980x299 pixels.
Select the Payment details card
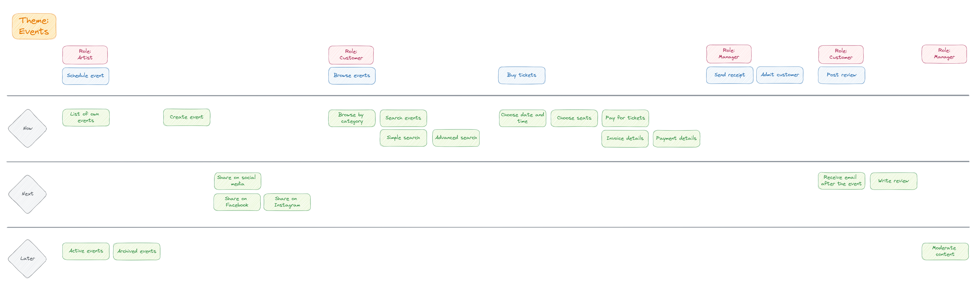click(x=676, y=139)
